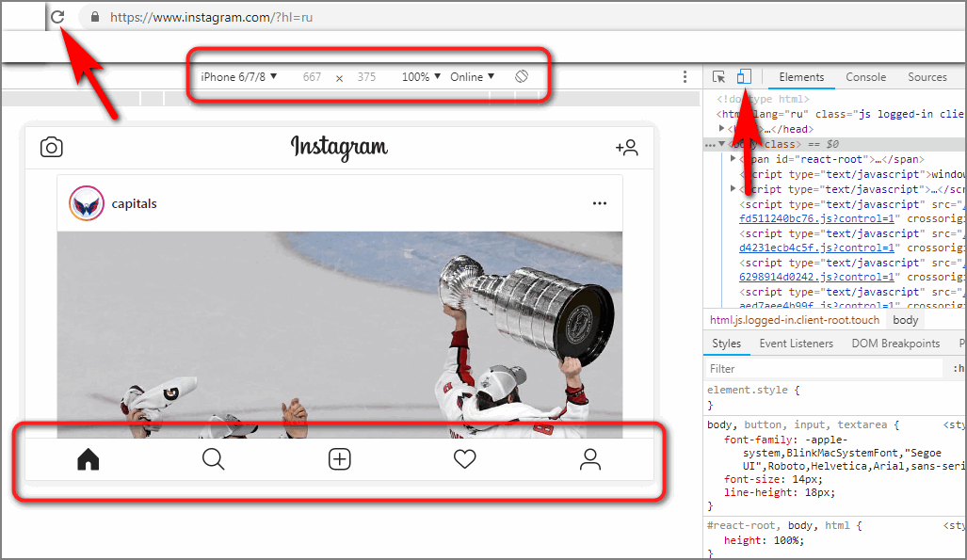Edit the 375 height field
The height and width of the screenshot is (560, 967).
366,77
